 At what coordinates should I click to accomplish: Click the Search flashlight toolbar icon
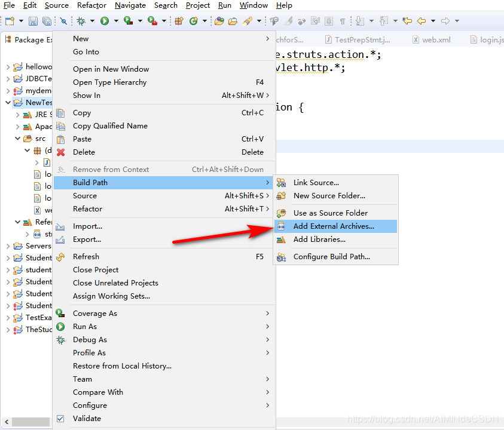(x=248, y=21)
